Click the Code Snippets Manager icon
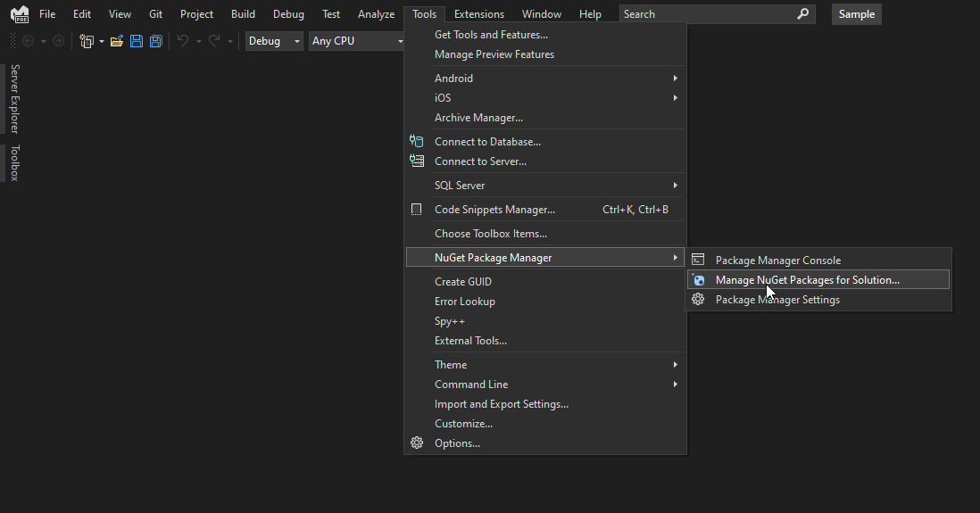Image resolution: width=980 pixels, height=513 pixels. pyautogui.click(x=416, y=210)
